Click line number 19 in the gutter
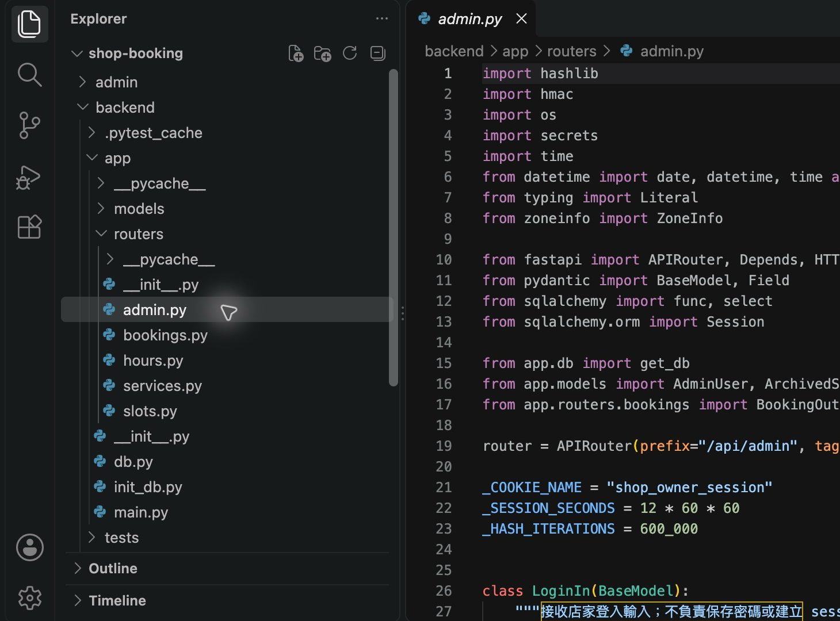The width and height of the screenshot is (840, 621). coord(444,446)
